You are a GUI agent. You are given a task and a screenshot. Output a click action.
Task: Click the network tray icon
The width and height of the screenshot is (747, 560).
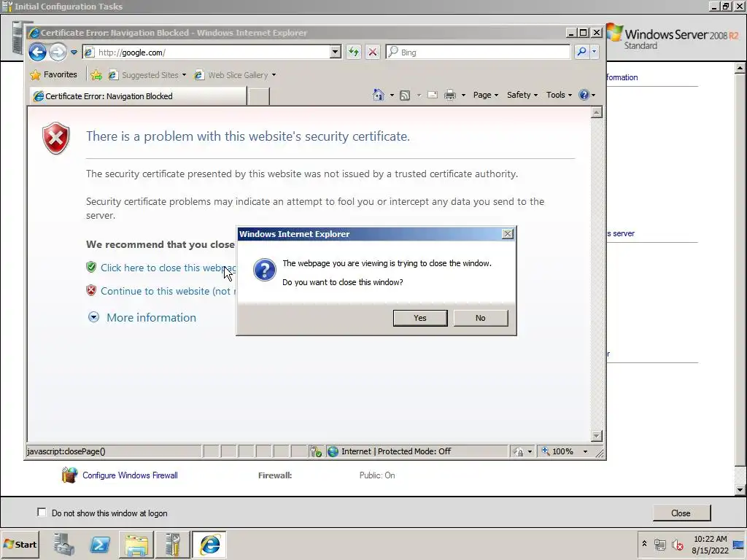point(660,544)
